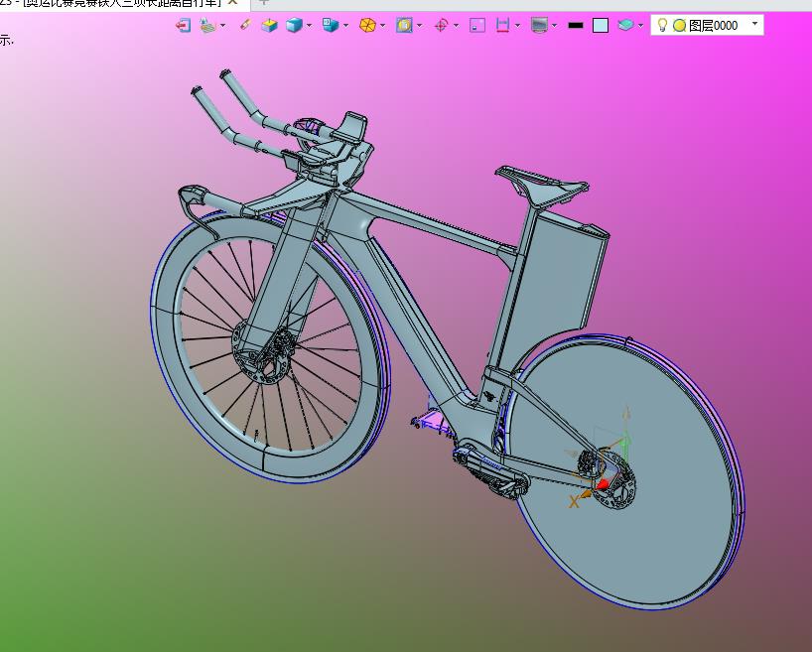
Task: Click the small purple square window icon
Action: [477, 25]
